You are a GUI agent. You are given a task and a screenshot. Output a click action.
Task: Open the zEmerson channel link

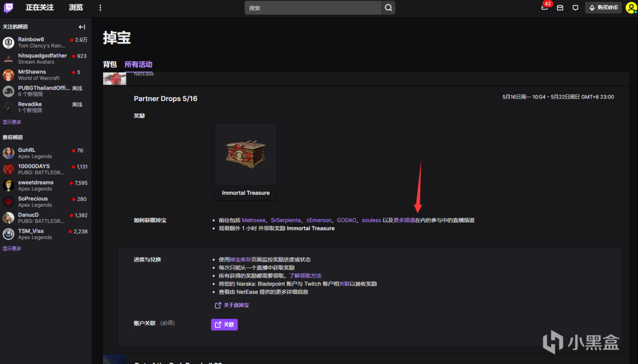click(x=319, y=221)
